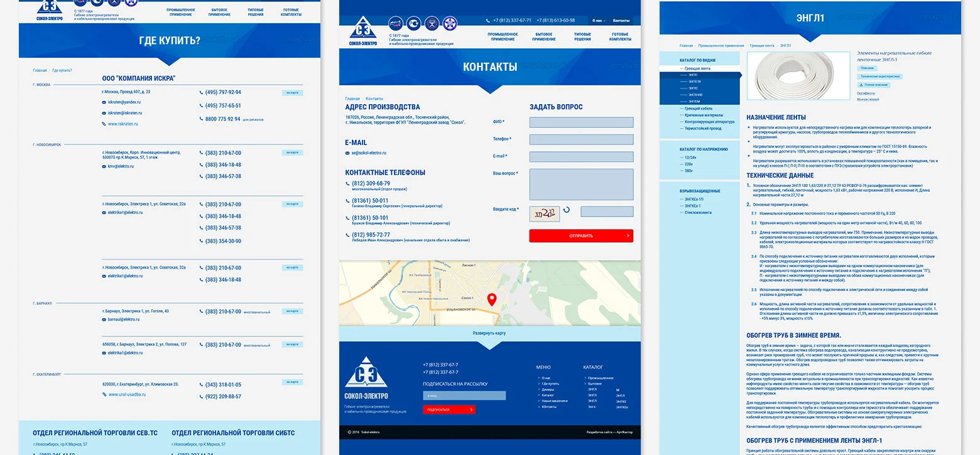Expand 'Греющий кабель' catalog category

698,109
